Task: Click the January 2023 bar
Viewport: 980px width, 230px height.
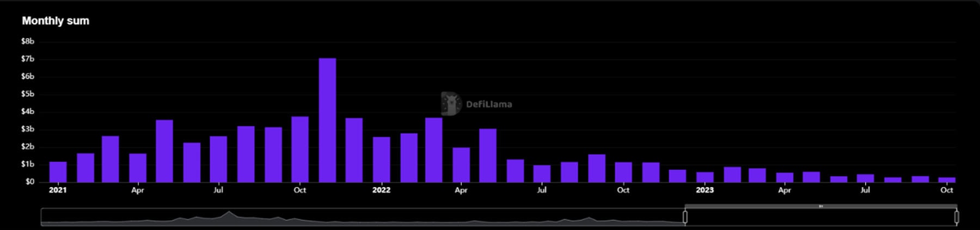Action: coord(705,177)
